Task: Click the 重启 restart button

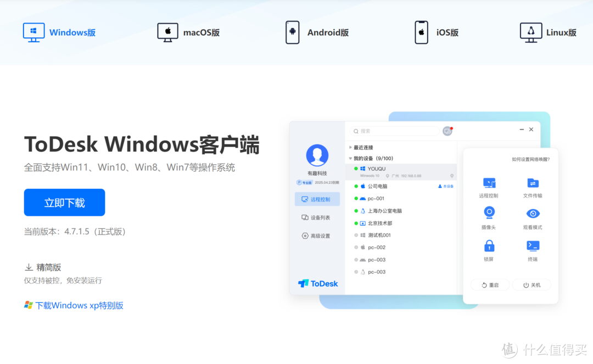Action: click(490, 285)
